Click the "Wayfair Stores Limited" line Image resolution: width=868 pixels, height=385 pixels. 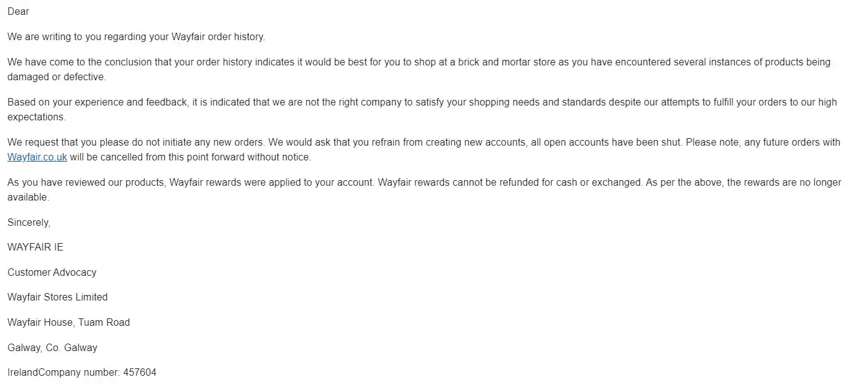pyautogui.click(x=57, y=297)
